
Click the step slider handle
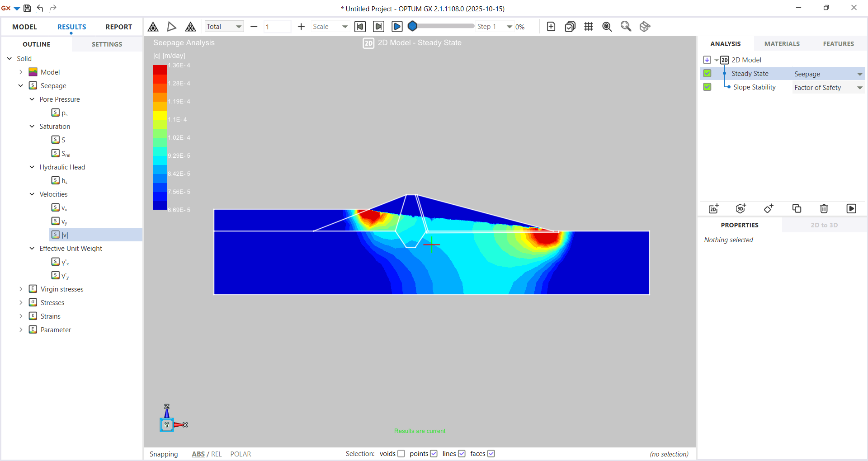click(x=412, y=26)
